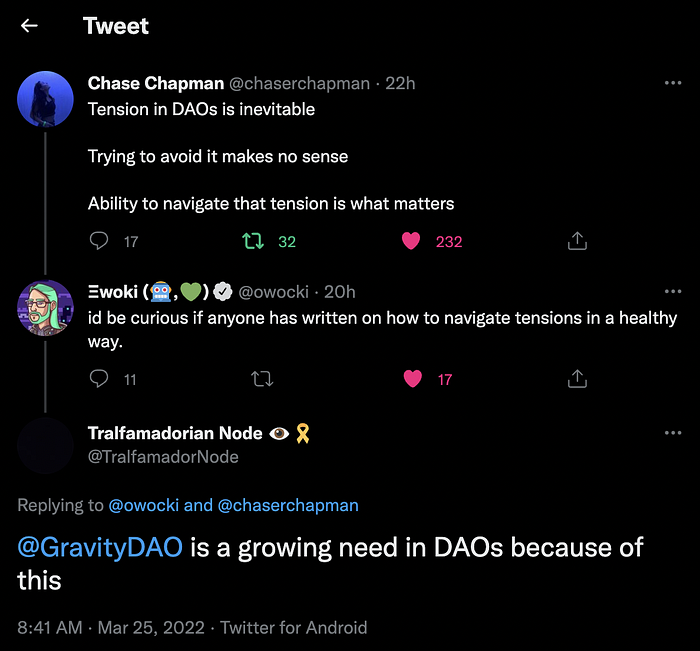Open more options on owocki's tweet
Screen dimensions: 700x651
(x=673, y=292)
